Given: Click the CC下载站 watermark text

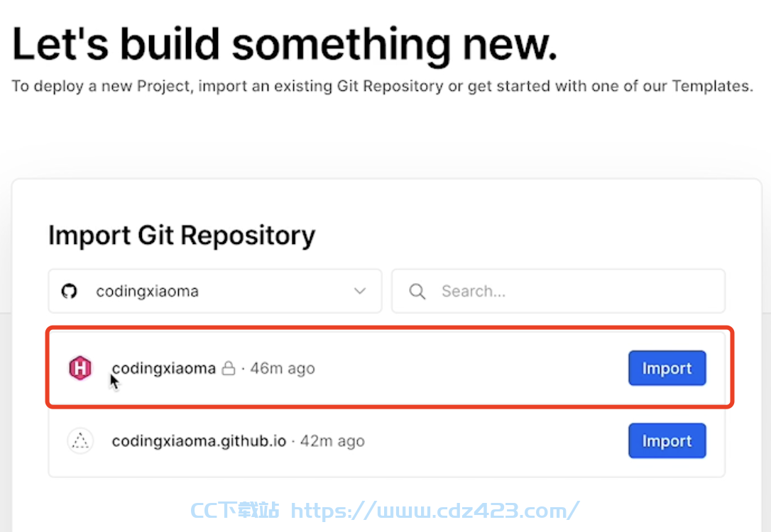Looking at the screenshot, I should [x=234, y=511].
